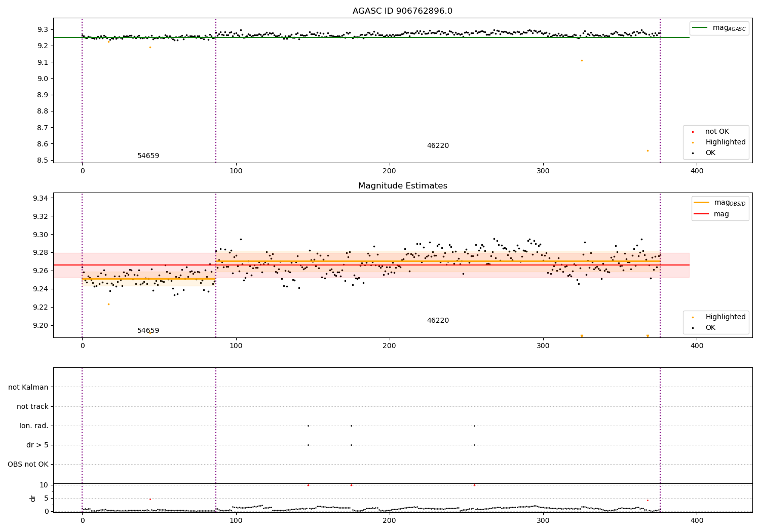Select the not OK legend entry in top plot
This screenshot has height=532, width=760.
[x=711, y=132]
